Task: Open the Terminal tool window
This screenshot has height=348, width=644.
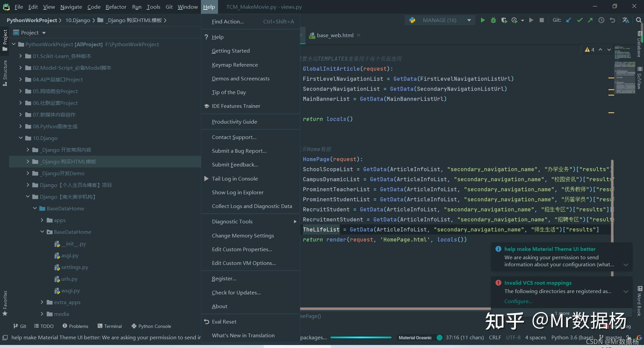Action: [x=110, y=326]
